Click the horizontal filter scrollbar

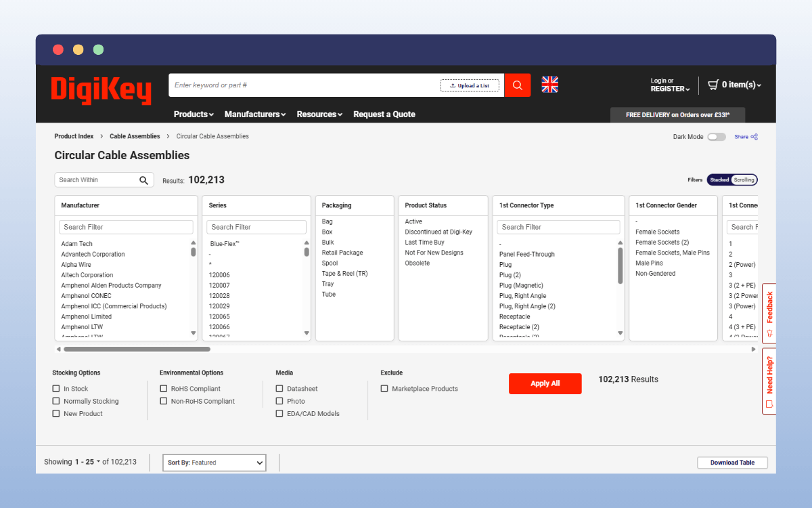pos(137,350)
